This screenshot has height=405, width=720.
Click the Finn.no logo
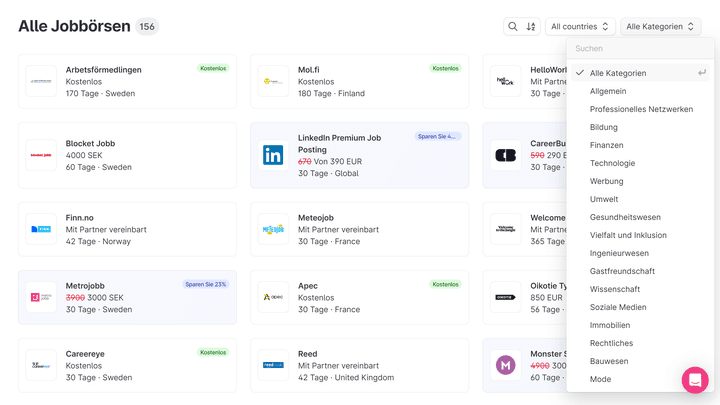point(41,229)
